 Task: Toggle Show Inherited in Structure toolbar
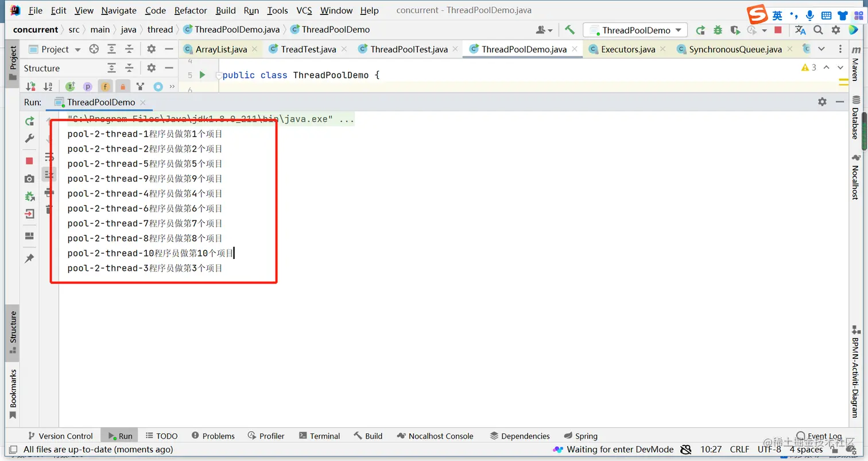(70, 87)
